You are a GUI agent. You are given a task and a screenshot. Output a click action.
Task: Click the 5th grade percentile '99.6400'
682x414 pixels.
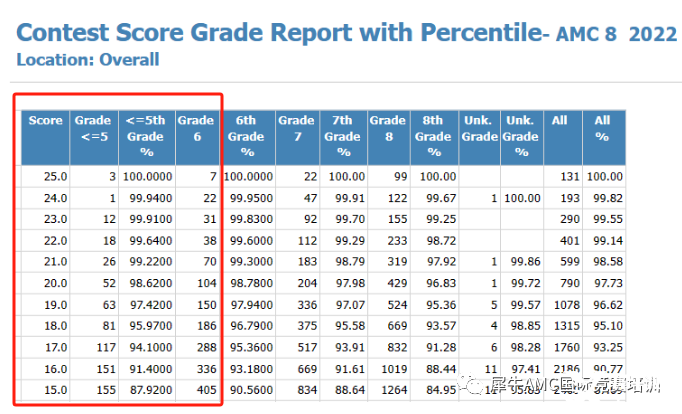click(x=151, y=241)
